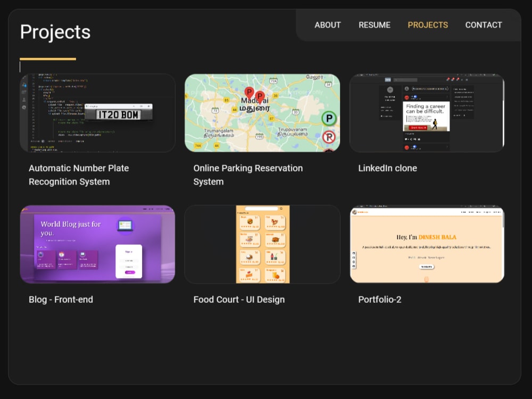The height and width of the screenshot is (399, 532).
Task: Select the PROJECTS navigation tab
Action: tap(428, 25)
